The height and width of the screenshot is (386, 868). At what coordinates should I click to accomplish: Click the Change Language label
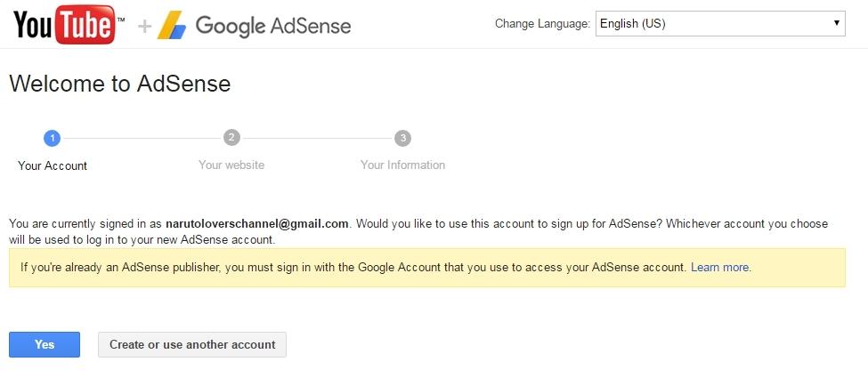point(542,24)
